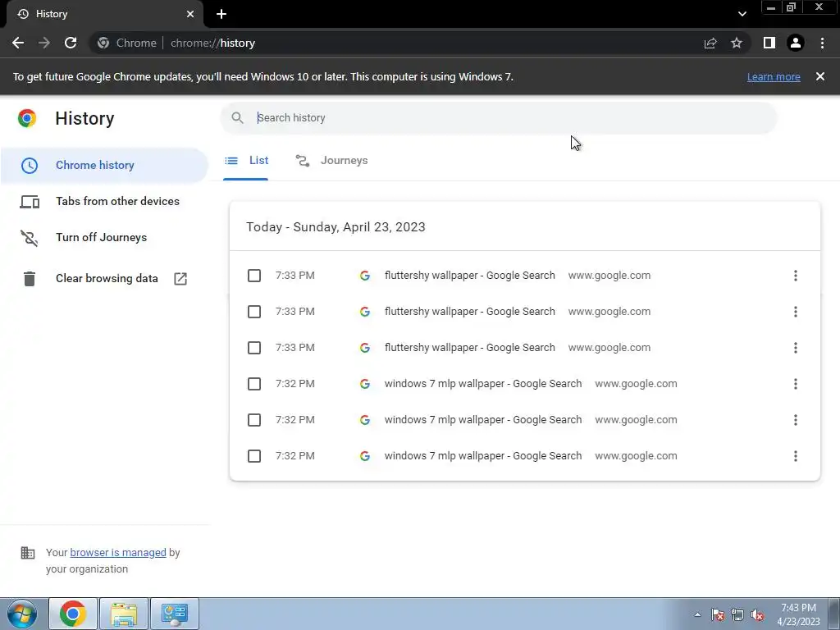This screenshot has width=840, height=630.
Task: Check the first 7:32 PM windows 7 mlp entry
Action: pyautogui.click(x=254, y=384)
